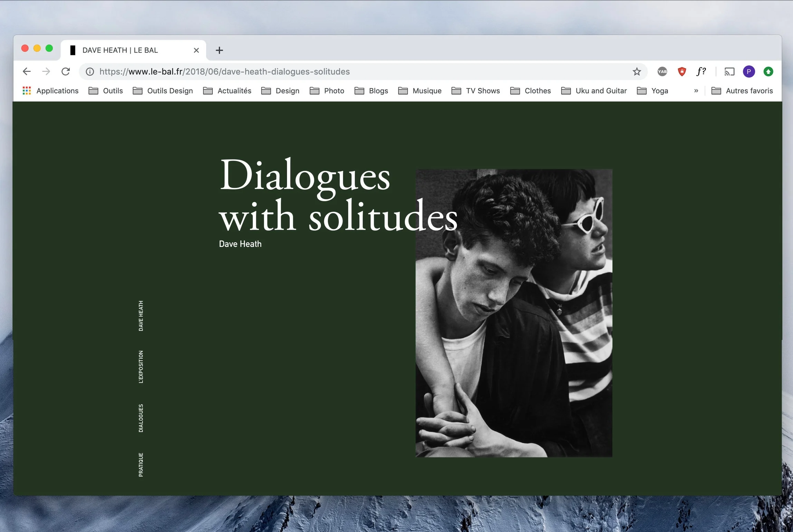Open the Actualités bookmark folder
Viewport: 793px width, 532px height.
click(227, 91)
